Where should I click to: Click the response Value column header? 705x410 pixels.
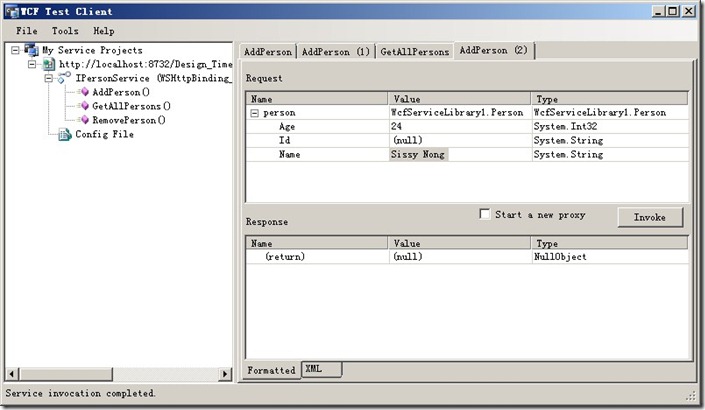pyautogui.click(x=460, y=243)
